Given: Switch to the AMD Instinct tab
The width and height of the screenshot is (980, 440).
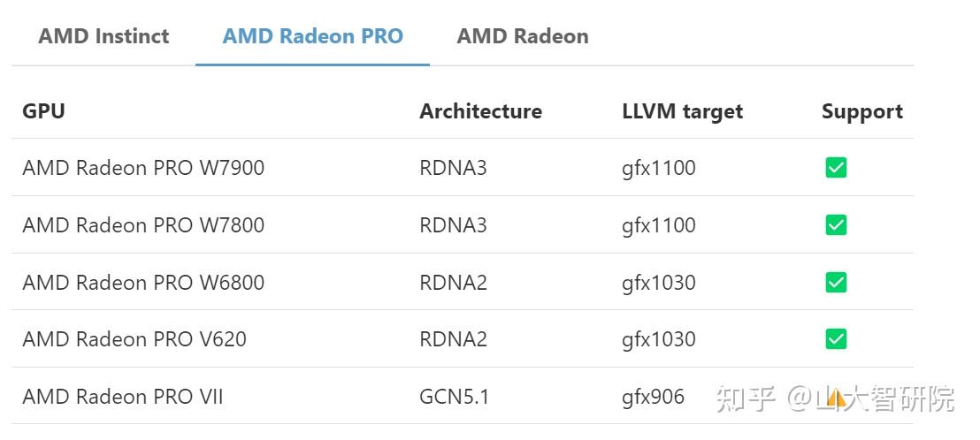Looking at the screenshot, I should (x=103, y=36).
